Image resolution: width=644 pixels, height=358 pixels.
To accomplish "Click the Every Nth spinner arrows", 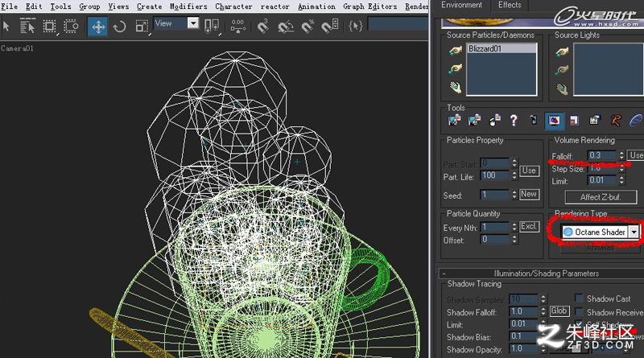I will click(x=514, y=227).
